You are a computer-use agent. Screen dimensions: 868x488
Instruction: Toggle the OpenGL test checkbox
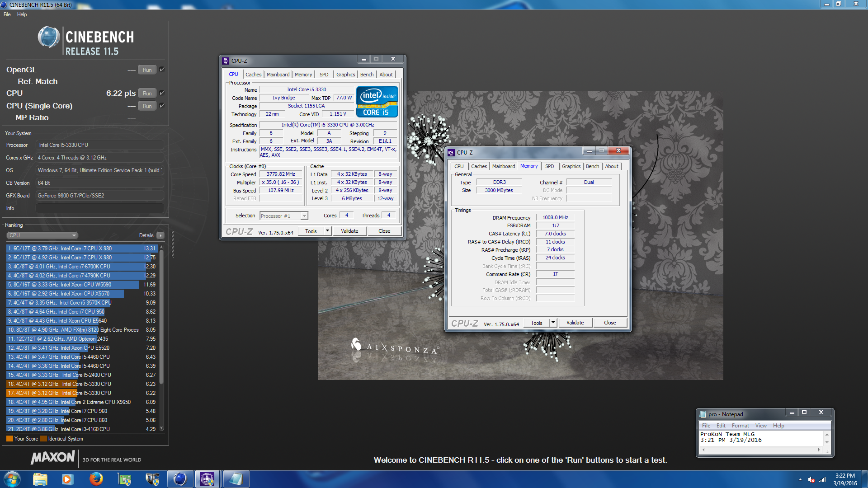[x=162, y=70]
